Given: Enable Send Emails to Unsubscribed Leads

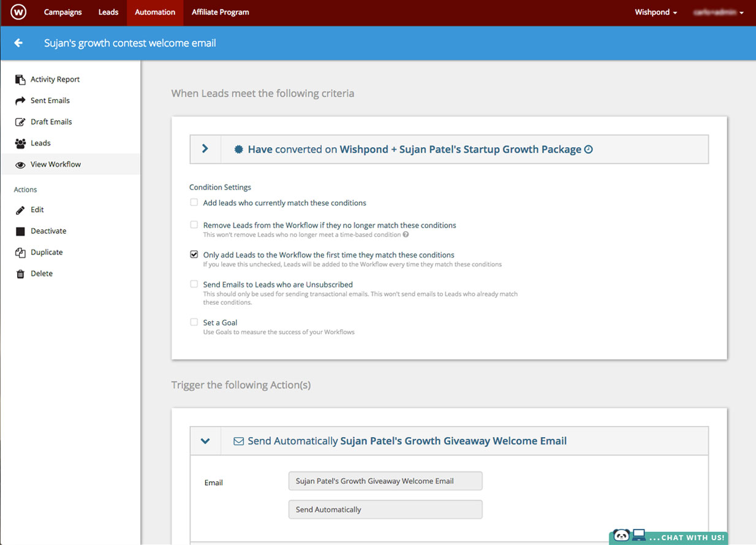Looking at the screenshot, I should click(x=194, y=284).
